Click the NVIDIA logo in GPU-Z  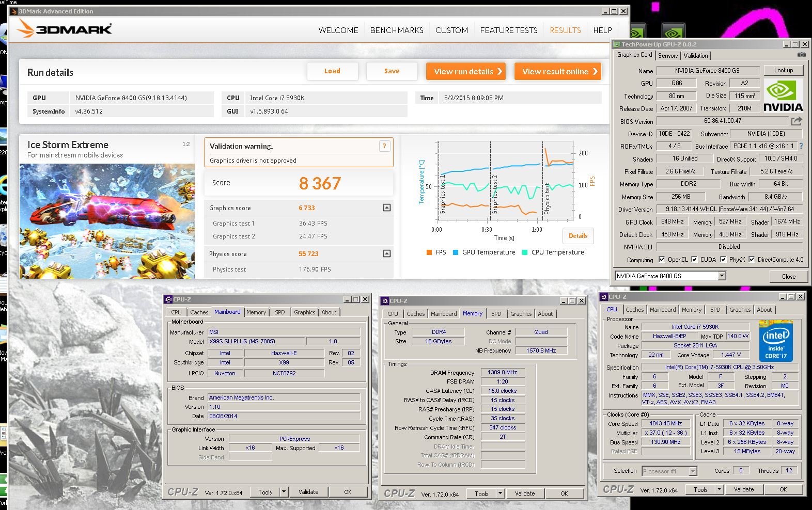(783, 95)
